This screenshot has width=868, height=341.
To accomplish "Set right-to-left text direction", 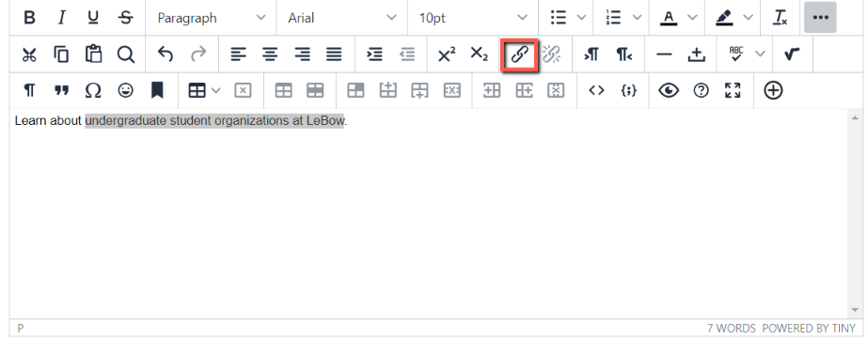I will 623,54.
